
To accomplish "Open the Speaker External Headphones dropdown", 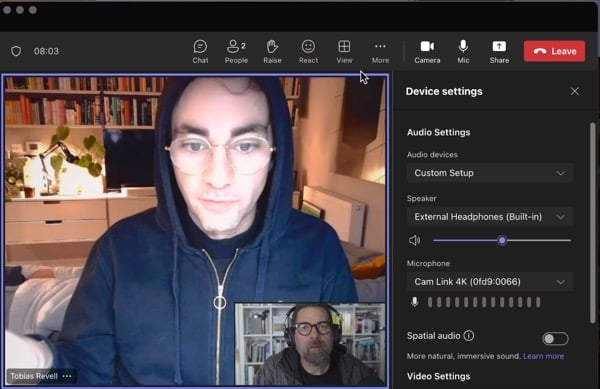I will click(489, 217).
